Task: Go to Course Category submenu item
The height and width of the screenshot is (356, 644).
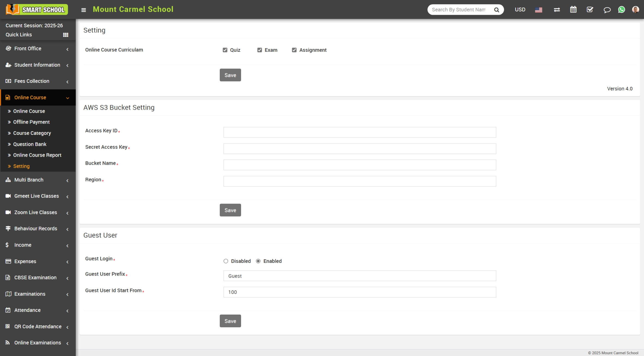Action: tap(32, 133)
